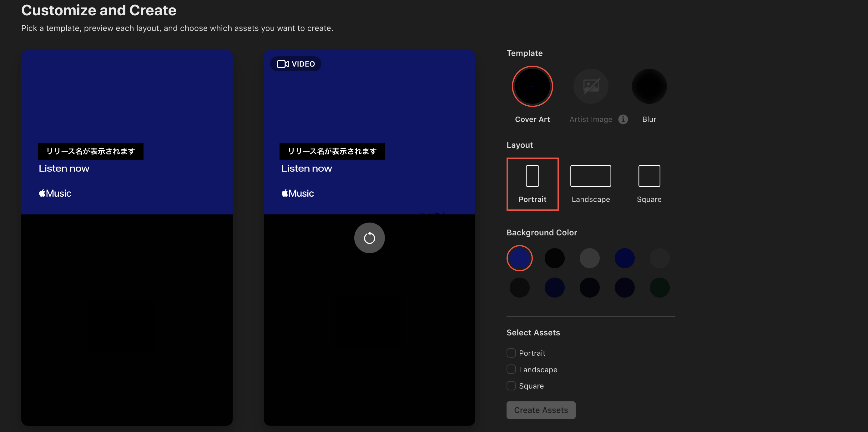Pick the black swatch in first row
Viewport: 868px width, 432px height.
pyautogui.click(x=555, y=258)
